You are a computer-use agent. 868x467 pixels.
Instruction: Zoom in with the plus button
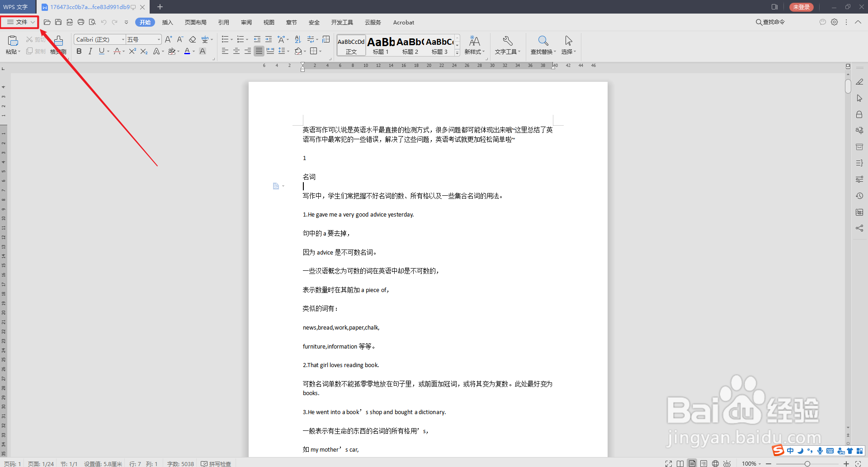point(846,464)
